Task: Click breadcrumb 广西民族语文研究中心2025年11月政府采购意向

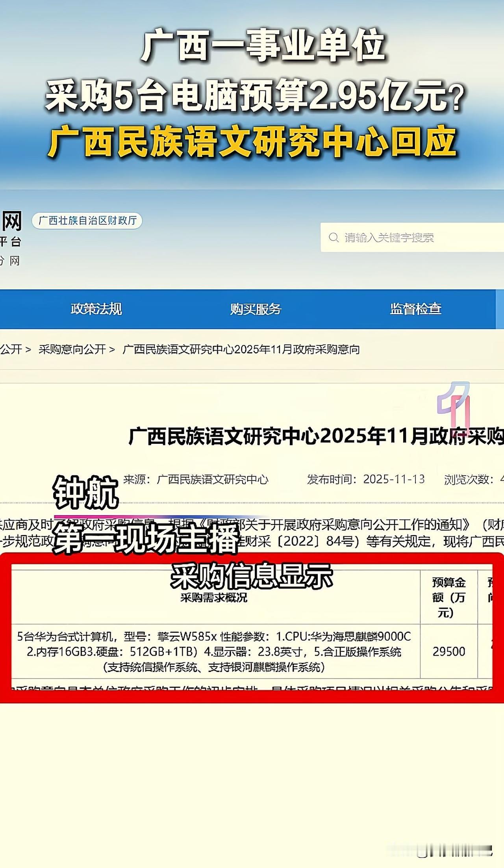Action: pos(241,349)
